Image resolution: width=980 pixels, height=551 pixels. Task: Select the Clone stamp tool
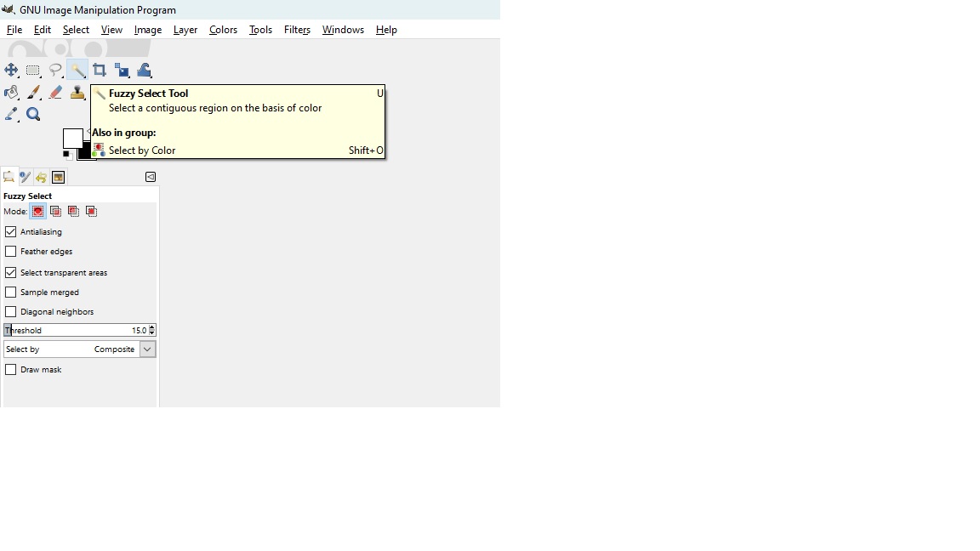click(77, 92)
